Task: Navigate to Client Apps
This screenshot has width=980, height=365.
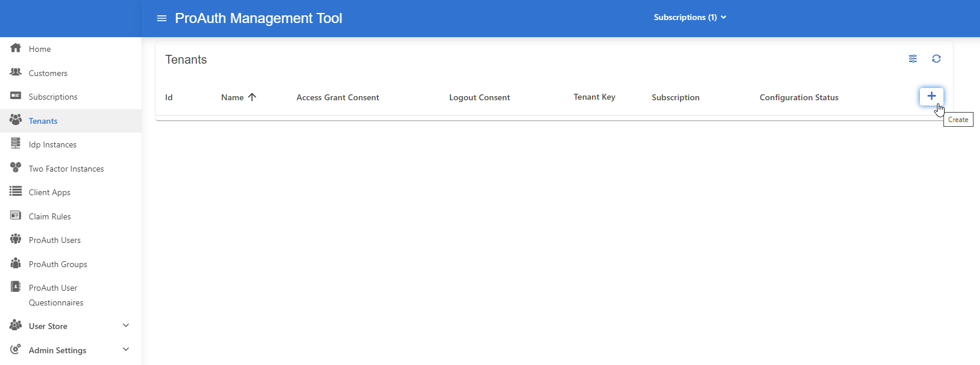Action: (x=50, y=192)
